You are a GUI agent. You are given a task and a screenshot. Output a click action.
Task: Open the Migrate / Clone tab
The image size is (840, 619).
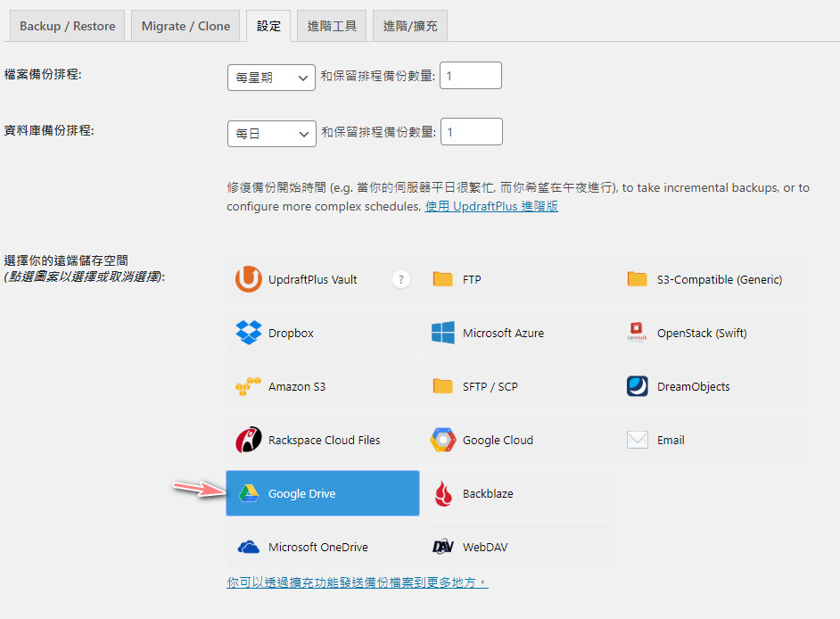(x=185, y=26)
